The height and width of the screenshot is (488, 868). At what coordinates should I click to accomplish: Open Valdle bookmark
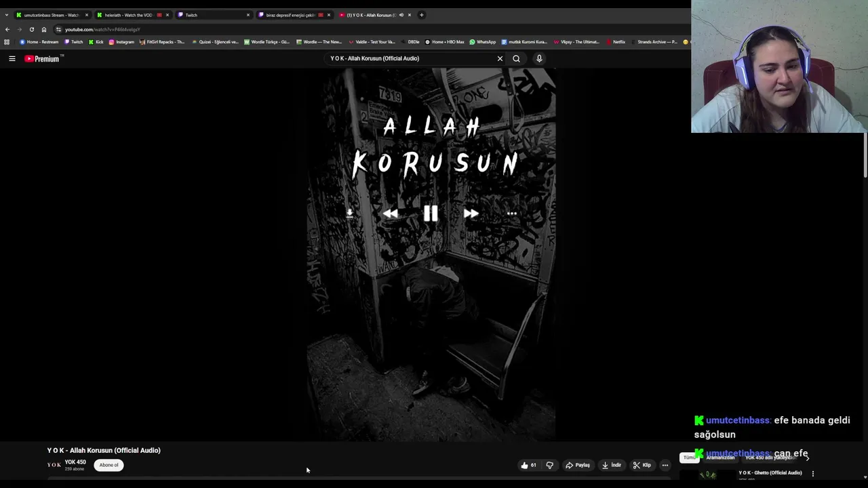pos(372,42)
